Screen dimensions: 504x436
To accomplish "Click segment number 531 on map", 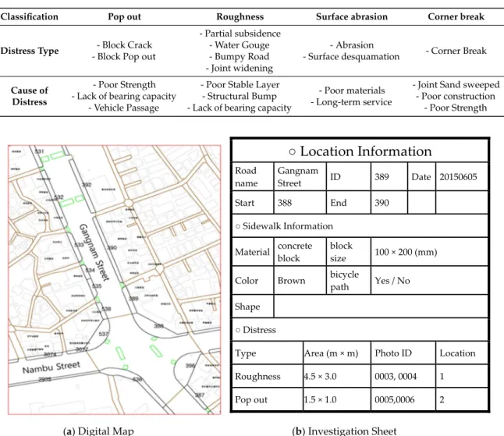I will [x=39, y=151].
